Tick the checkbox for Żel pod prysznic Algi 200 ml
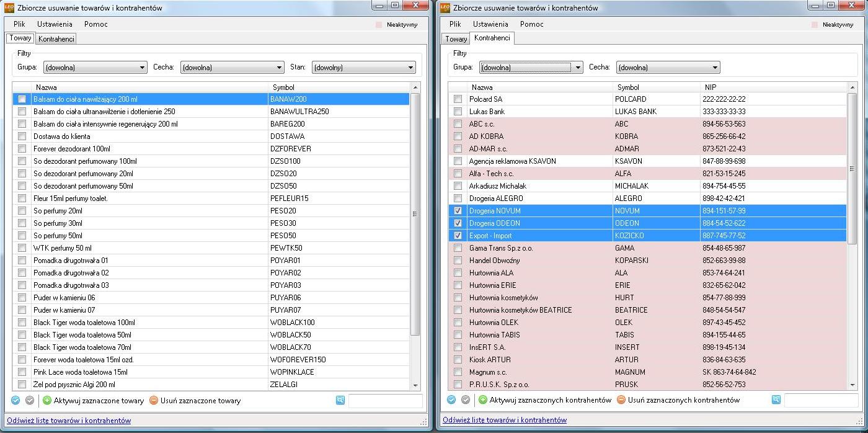The image size is (868, 433). (22, 385)
